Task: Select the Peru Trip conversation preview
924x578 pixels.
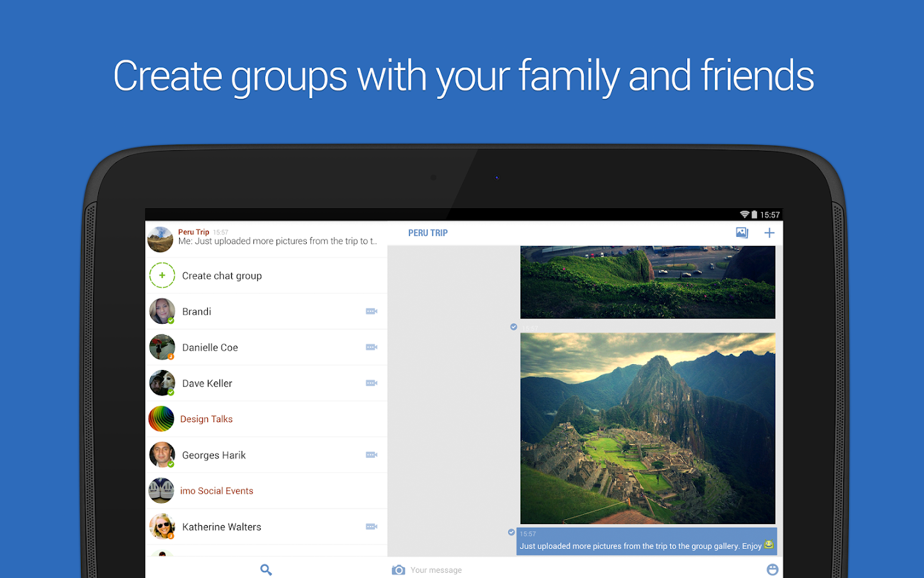Action: coord(267,239)
